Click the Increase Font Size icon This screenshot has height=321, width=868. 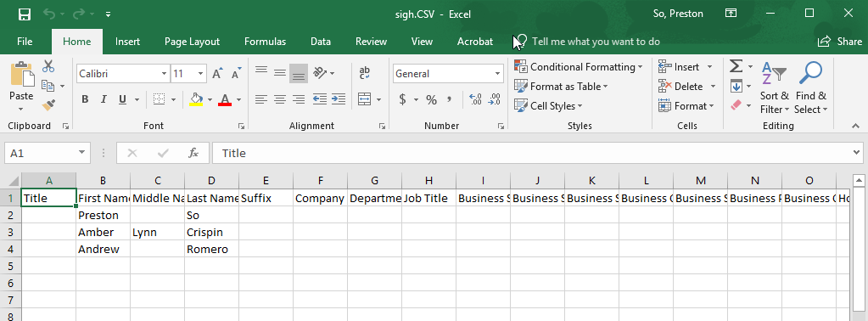click(x=217, y=73)
